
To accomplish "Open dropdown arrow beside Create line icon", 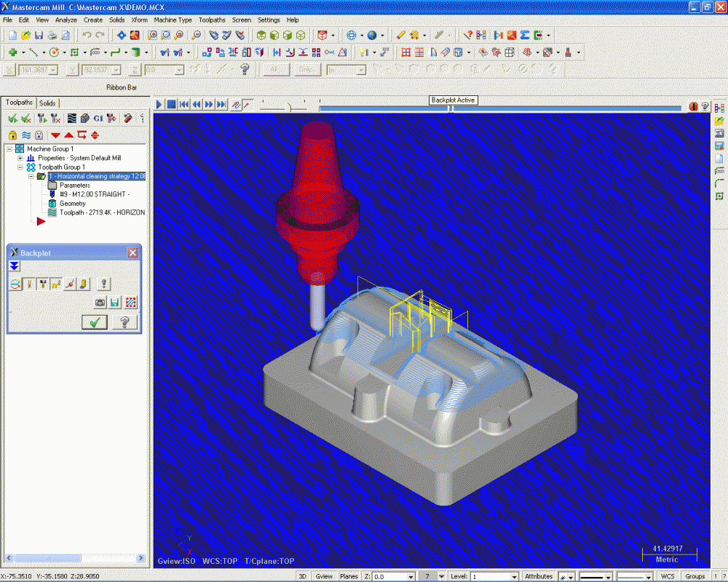I will point(44,53).
